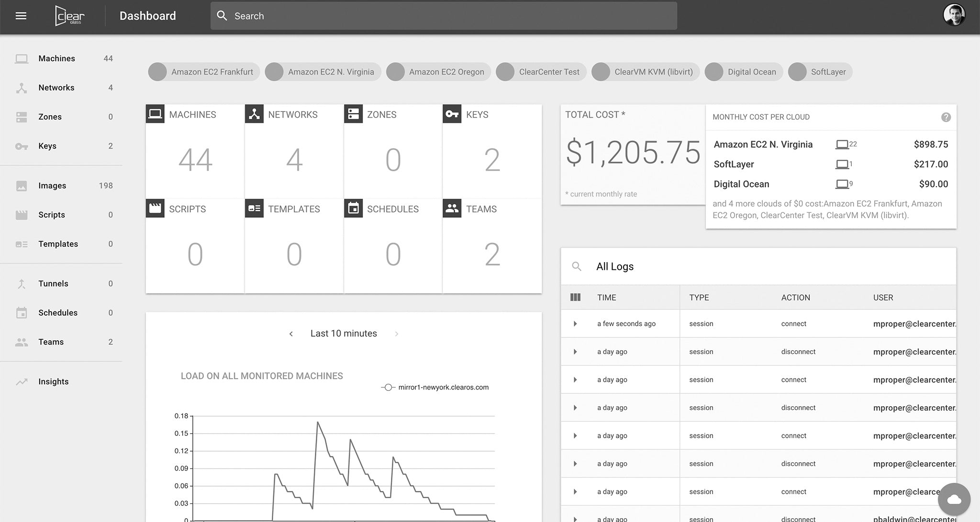
Task: Click the Teams people icon in sidebar
Action: coord(22,342)
